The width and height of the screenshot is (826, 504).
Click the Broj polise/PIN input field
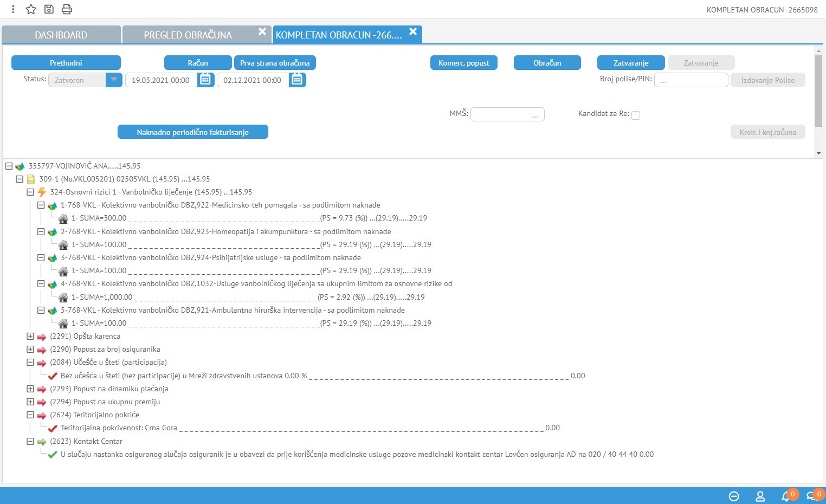[691, 80]
